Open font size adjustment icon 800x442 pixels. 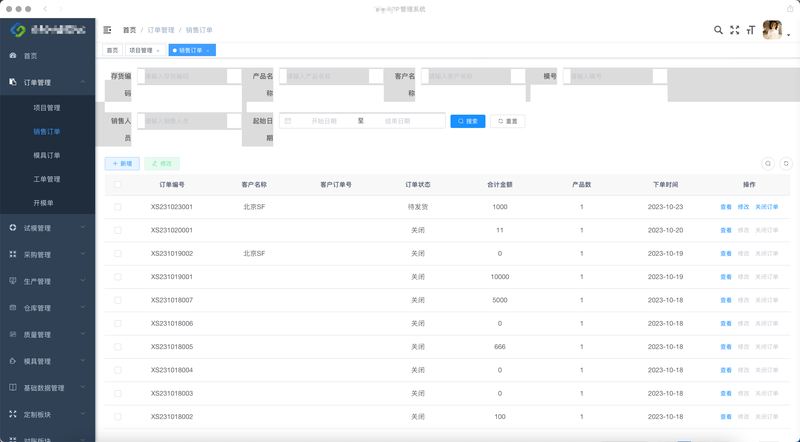[x=751, y=30]
